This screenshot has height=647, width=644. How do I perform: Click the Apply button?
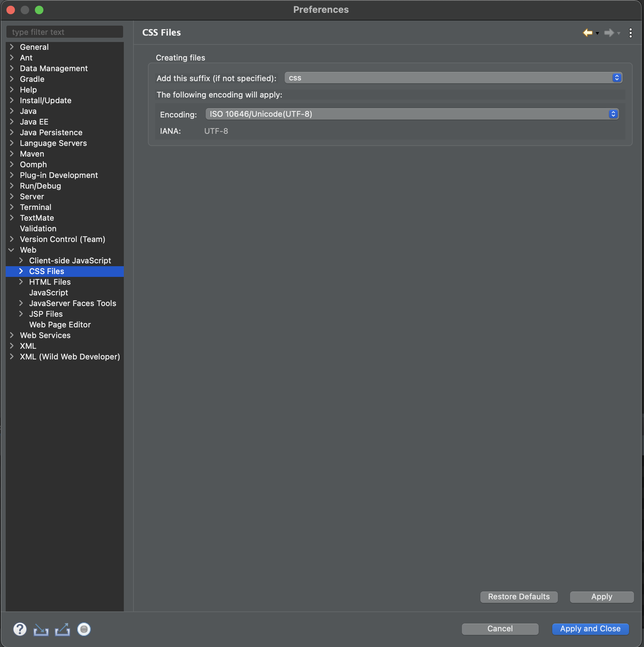[602, 597]
